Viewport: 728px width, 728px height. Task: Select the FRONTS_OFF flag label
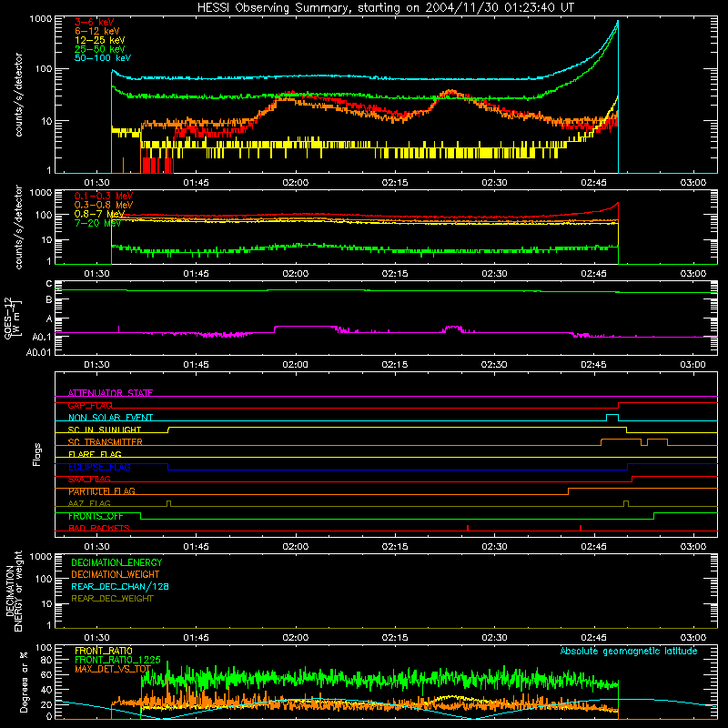coord(96,516)
